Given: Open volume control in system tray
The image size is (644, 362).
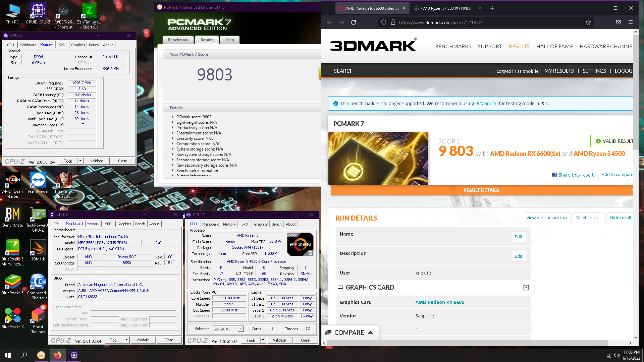Looking at the screenshot, I should point(616,355).
